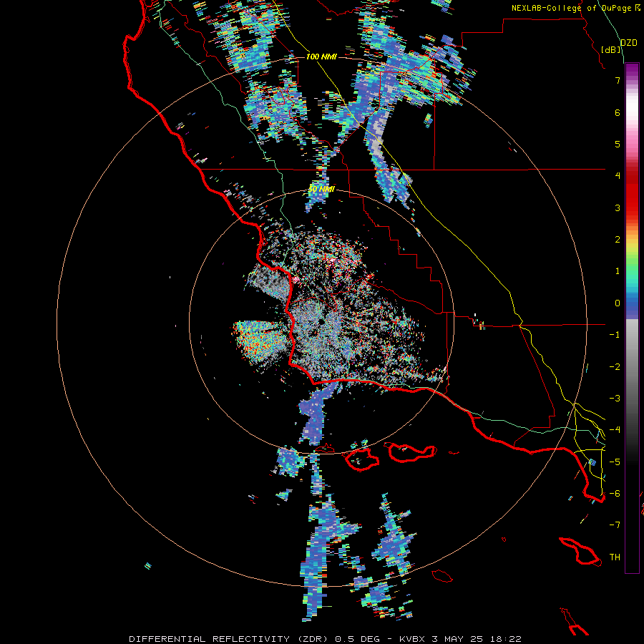
Task: Pick the red band of the color bar
Action: pos(632,193)
